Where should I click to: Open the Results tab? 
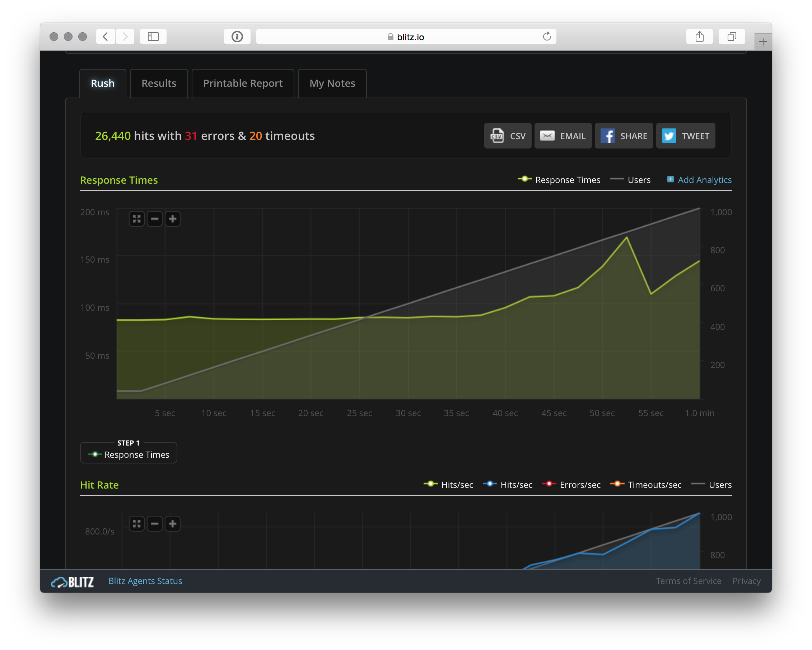[159, 83]
